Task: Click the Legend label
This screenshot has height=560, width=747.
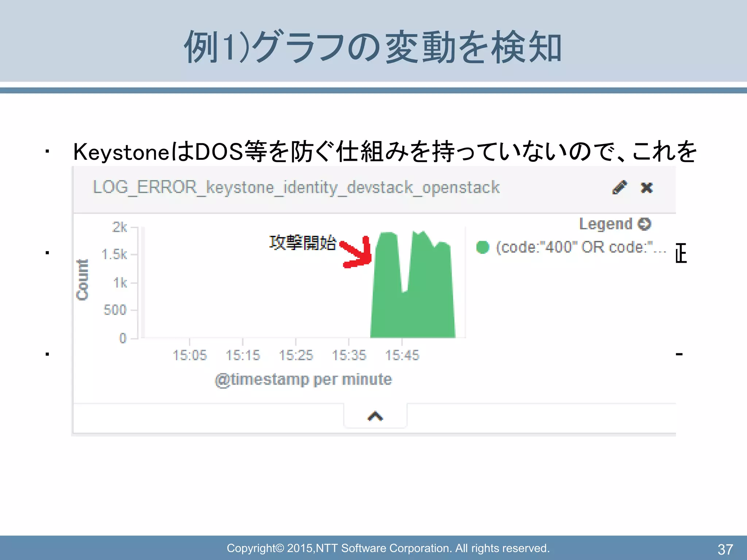Action: 605,224
